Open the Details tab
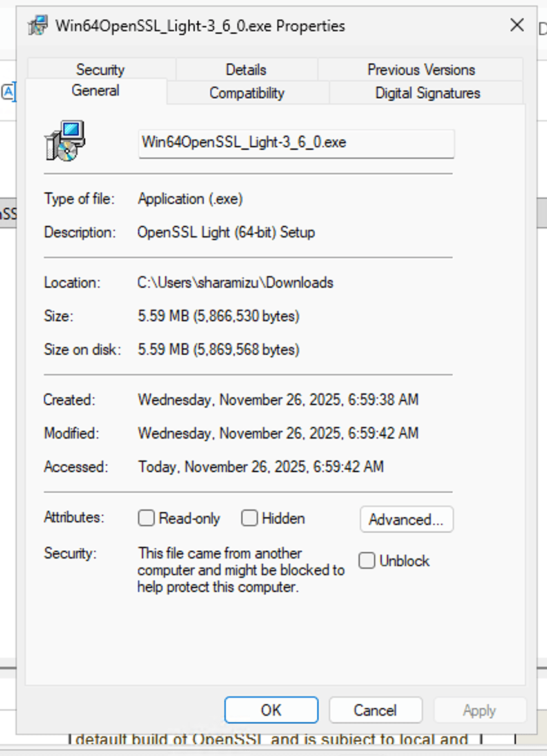 [x=246, y=70]
